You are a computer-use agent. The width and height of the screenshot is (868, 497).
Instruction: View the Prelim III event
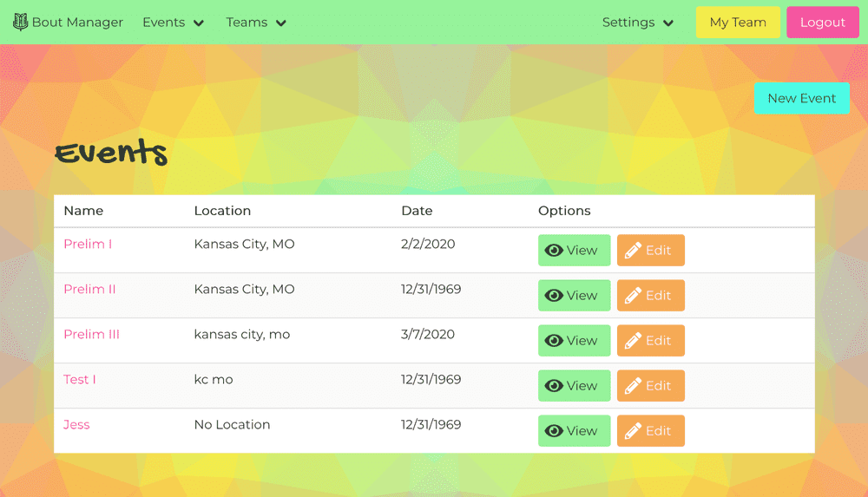click(574, 341)
